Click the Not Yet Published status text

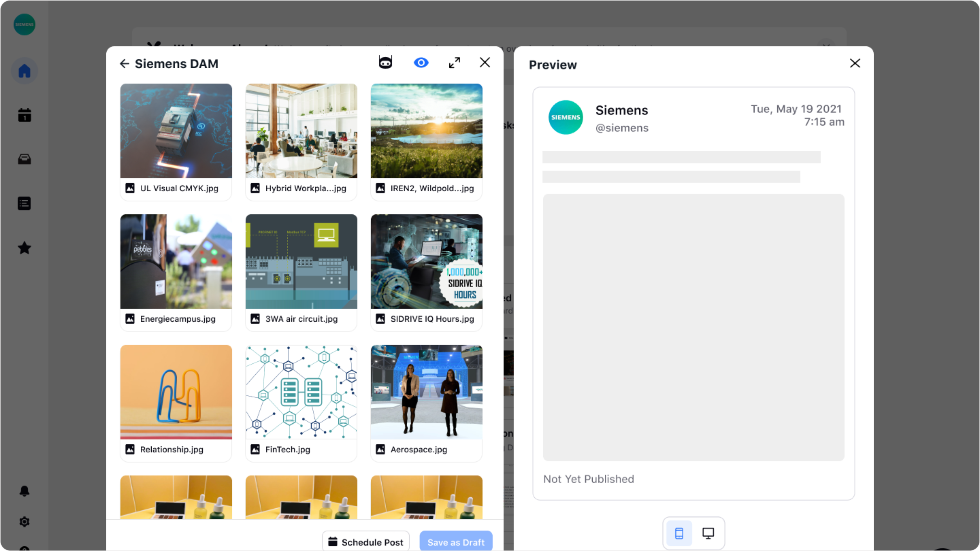pyautogui.click(x=588, y=479)
